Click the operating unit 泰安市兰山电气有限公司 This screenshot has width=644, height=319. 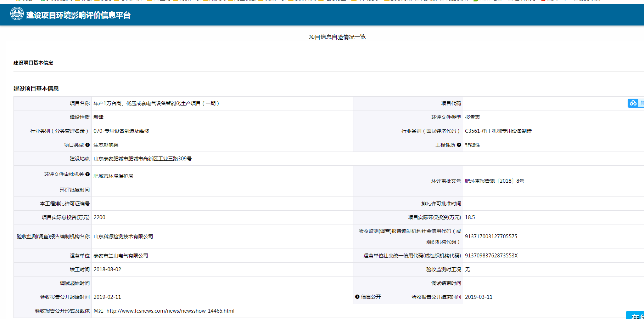(121, 256)
